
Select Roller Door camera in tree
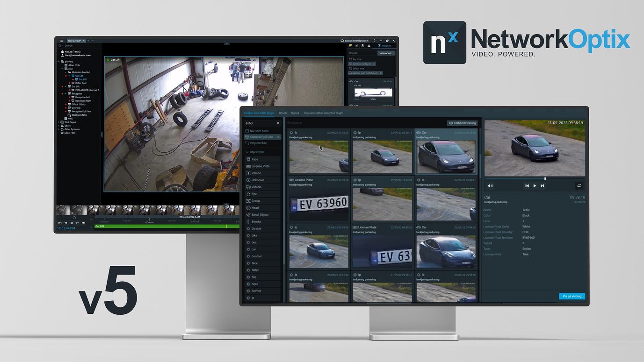pos(81,83)
